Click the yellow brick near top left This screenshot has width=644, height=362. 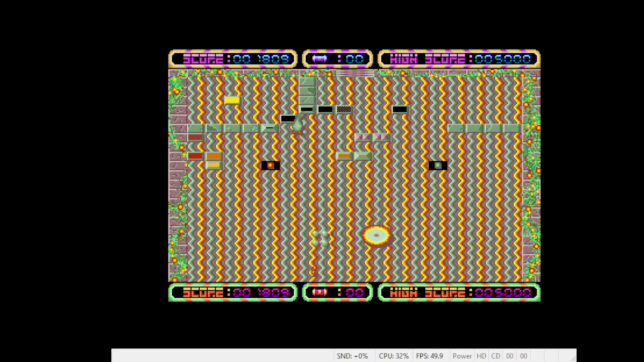232,100
